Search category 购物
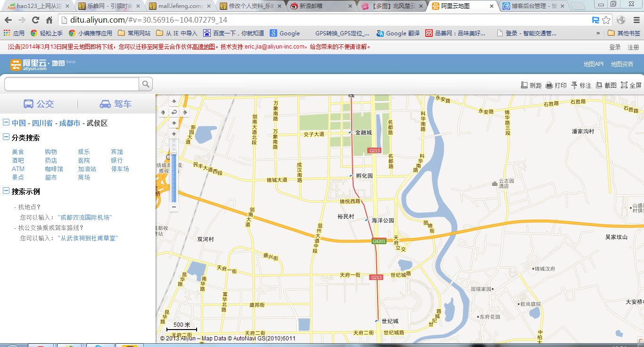Screen dimensions: 644x347 coord(51,152)
